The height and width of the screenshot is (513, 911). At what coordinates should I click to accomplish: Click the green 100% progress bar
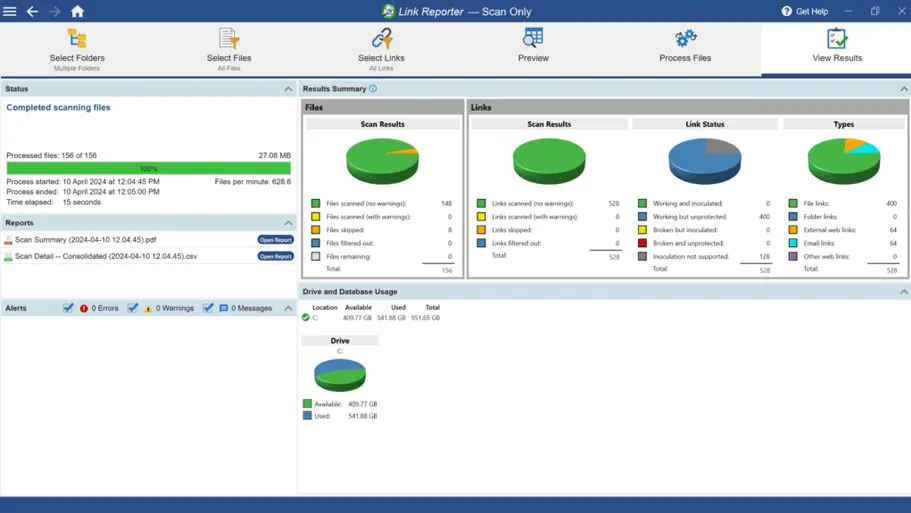[x=148, y=169]
